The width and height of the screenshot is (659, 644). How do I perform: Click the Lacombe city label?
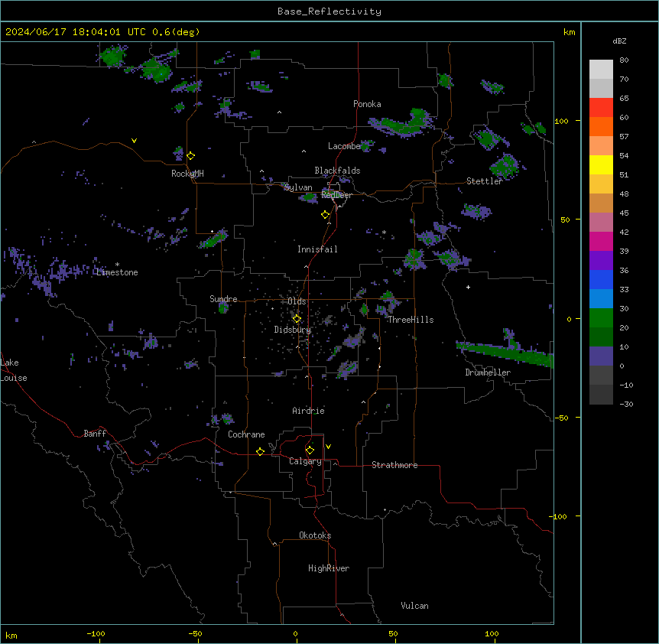click(x=344, y=146)
